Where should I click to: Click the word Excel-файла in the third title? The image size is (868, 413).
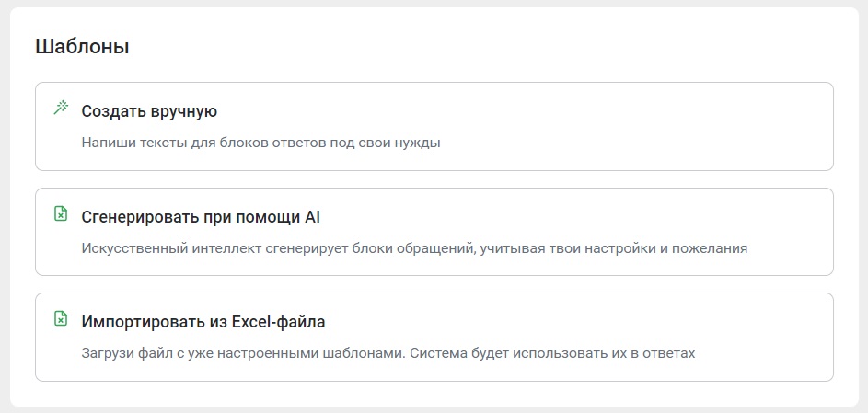279,322
